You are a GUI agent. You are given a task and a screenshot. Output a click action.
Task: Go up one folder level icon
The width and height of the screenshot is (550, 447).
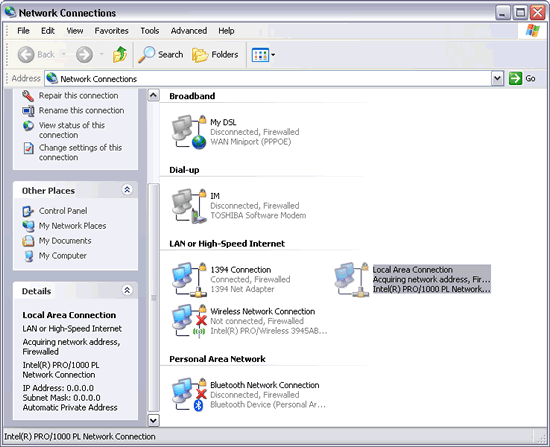120,54
